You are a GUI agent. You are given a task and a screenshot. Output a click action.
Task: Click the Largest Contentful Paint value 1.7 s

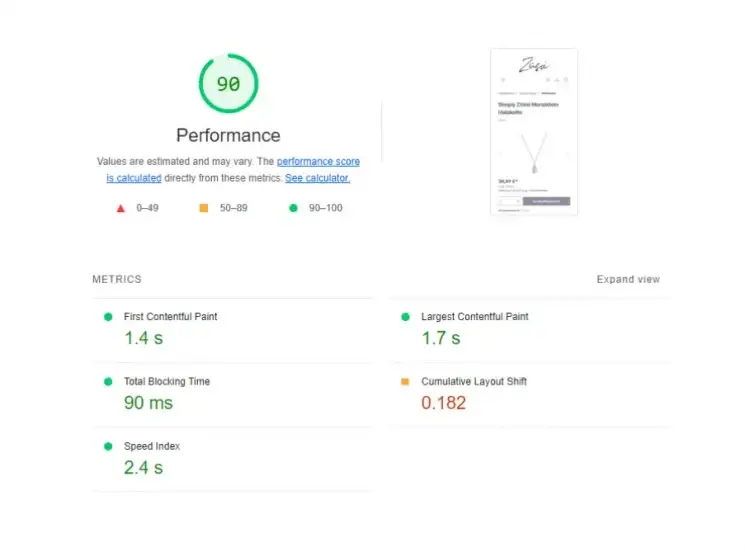coord(440,338)
